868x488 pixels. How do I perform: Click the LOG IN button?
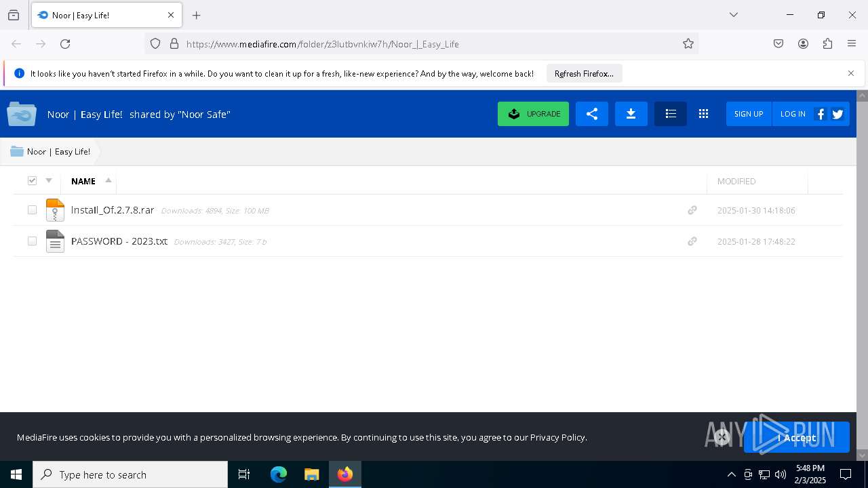(x=792, y=114)
